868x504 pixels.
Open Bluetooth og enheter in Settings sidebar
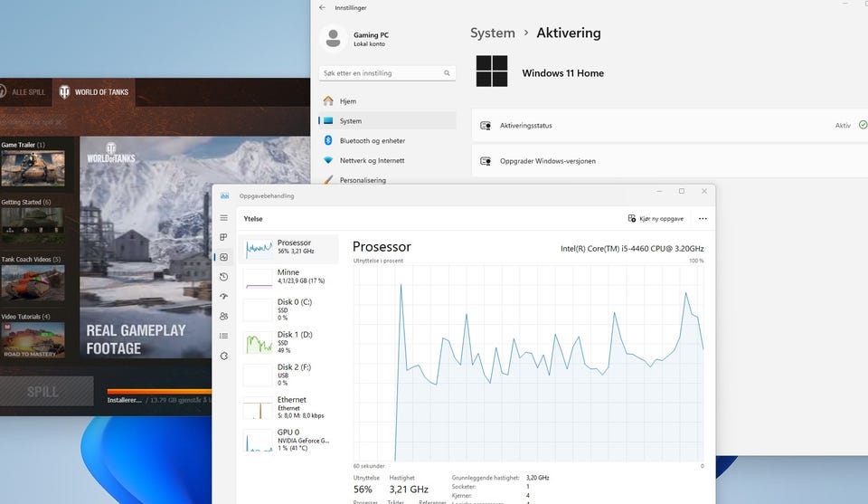pos(387,140)
